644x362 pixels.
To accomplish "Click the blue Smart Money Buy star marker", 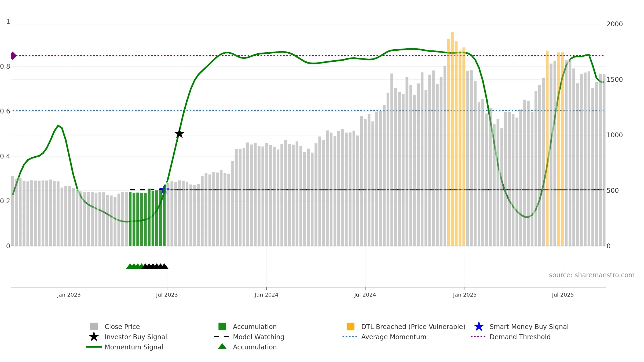I will click(x=164, y=190).
